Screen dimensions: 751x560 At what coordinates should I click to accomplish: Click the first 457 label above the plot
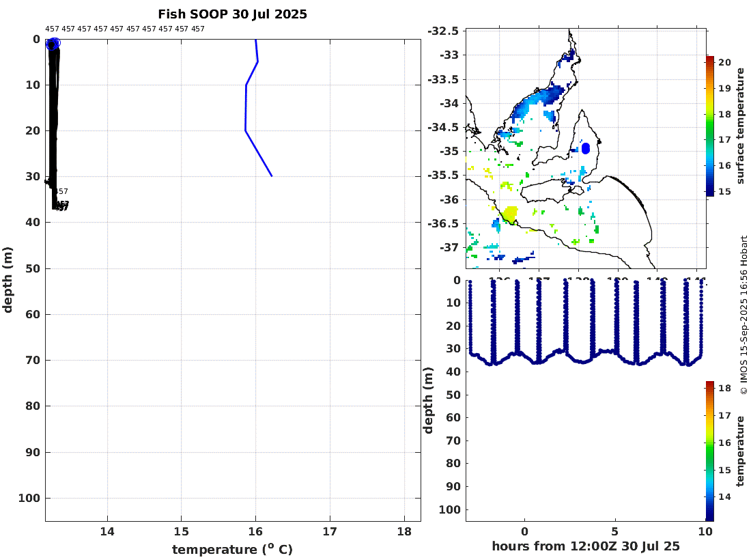coord(52,29)
